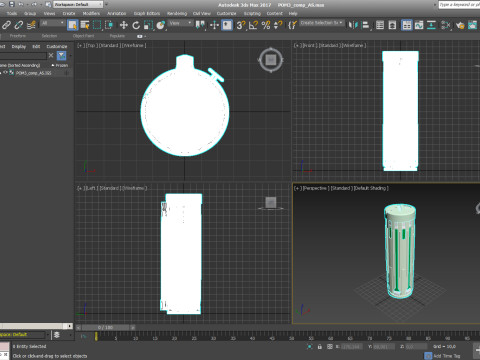Open the Render Setup teapot icon

(460, 25)
